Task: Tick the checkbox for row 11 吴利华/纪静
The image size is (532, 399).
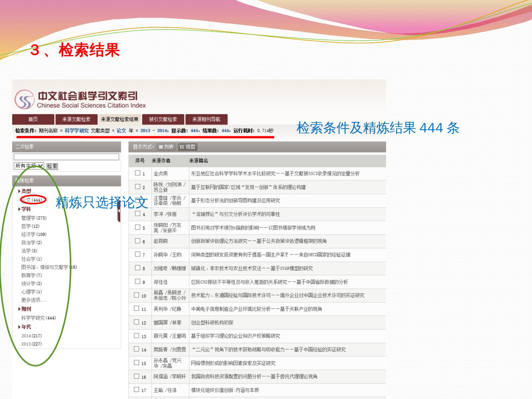Action: 137,308
